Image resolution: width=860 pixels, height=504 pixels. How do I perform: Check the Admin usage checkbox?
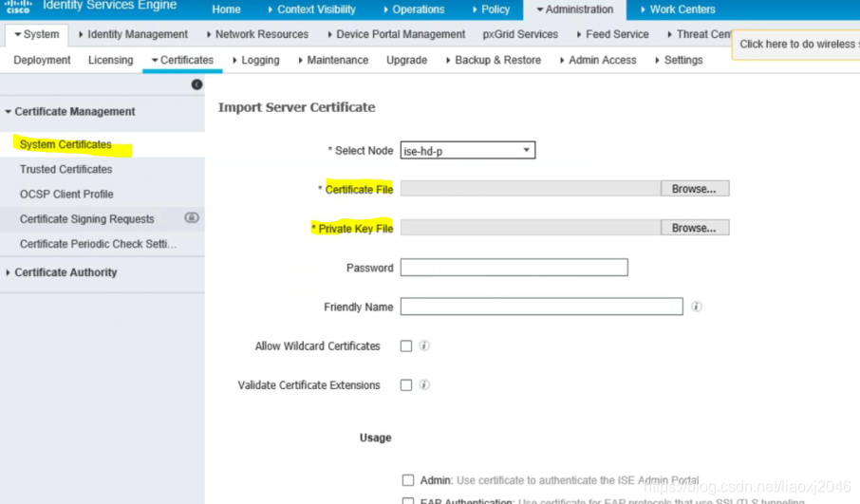click(x=408, y=480)
